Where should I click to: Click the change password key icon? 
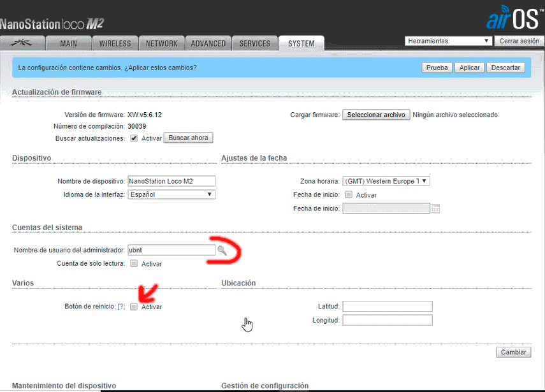222,250
